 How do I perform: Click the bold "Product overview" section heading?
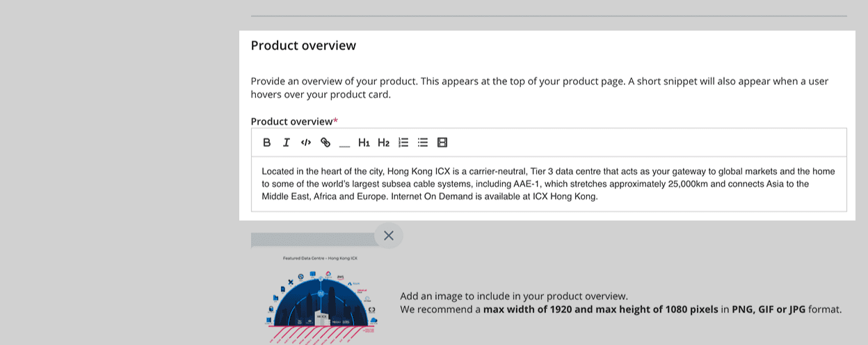click(x=303, y=46)
